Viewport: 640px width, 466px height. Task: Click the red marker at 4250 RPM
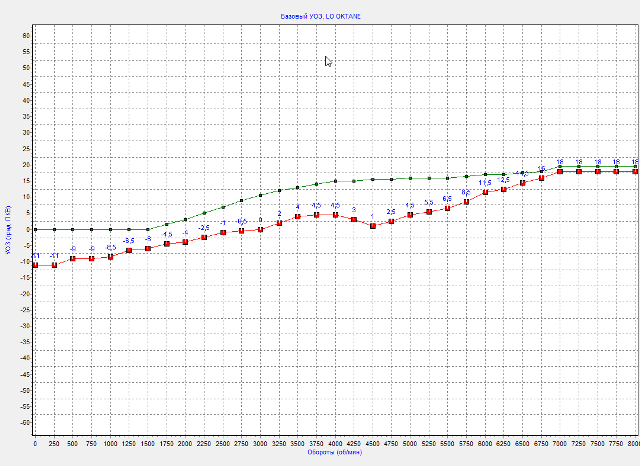tap(354, 219)
